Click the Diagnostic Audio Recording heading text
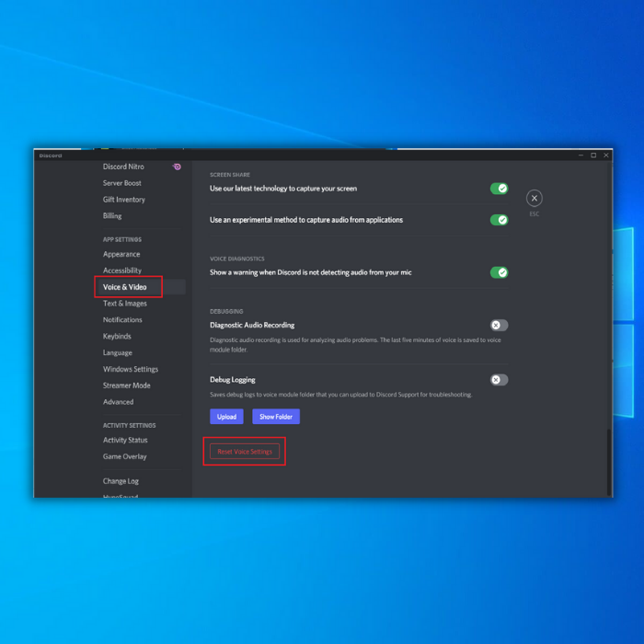This screenshot has height=644, width=644. [x=252, y=326]
